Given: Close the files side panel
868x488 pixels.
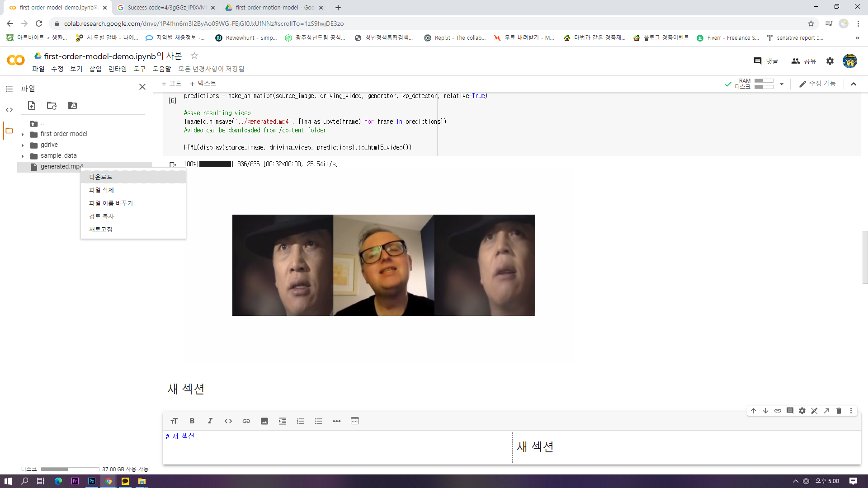Looking at the screenshot, I should click(x=142, y=87).
